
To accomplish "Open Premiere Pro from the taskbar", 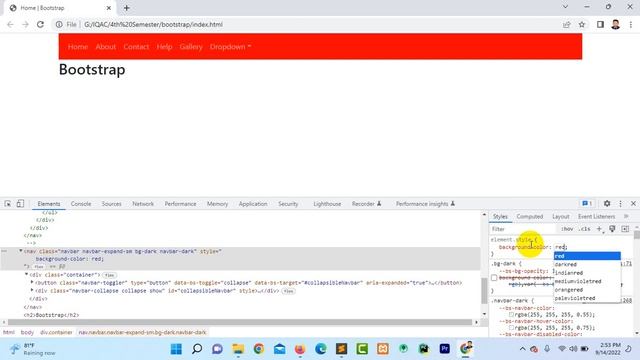I will point(444,349).
